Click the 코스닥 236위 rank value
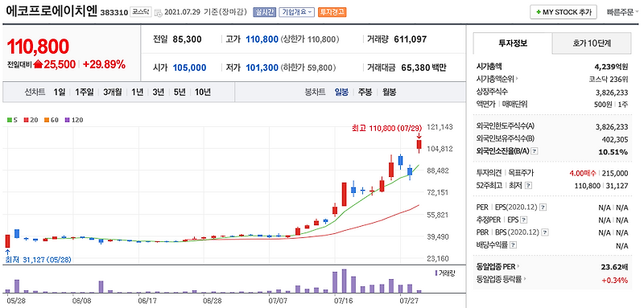Viewport: 644px width, 308px height. 609,79
